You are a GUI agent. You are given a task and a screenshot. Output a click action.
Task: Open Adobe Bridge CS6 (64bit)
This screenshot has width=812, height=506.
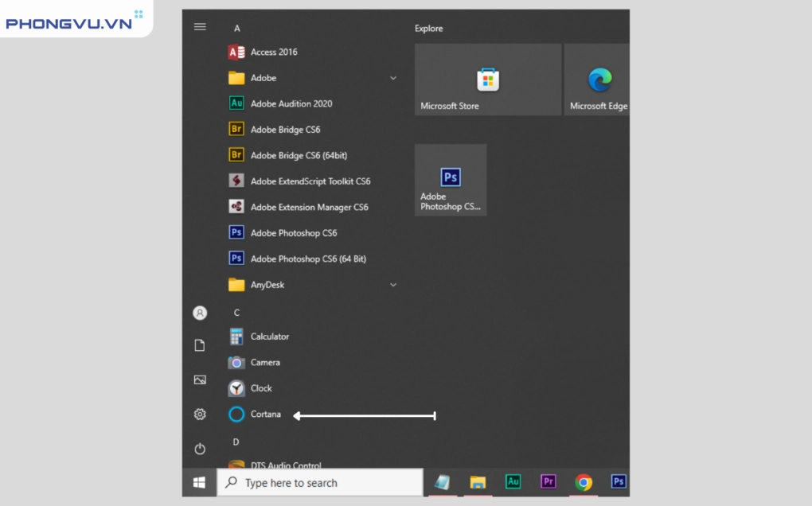(298, 156)
